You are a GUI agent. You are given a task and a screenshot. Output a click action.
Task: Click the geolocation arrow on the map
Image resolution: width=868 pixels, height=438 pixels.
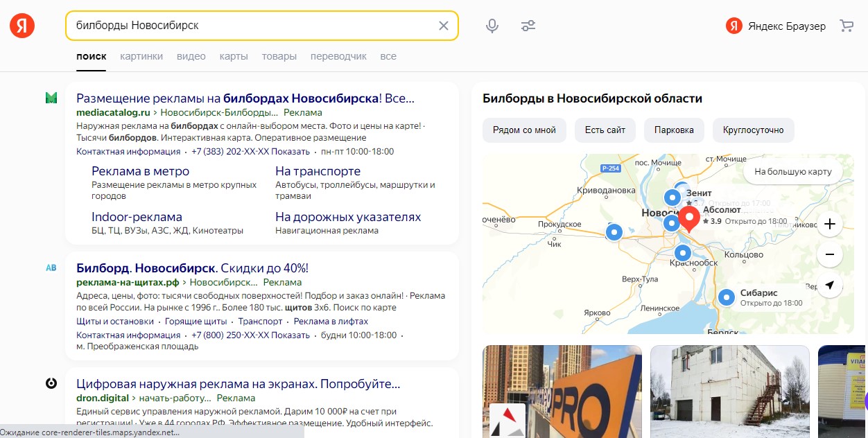(829, 286)
